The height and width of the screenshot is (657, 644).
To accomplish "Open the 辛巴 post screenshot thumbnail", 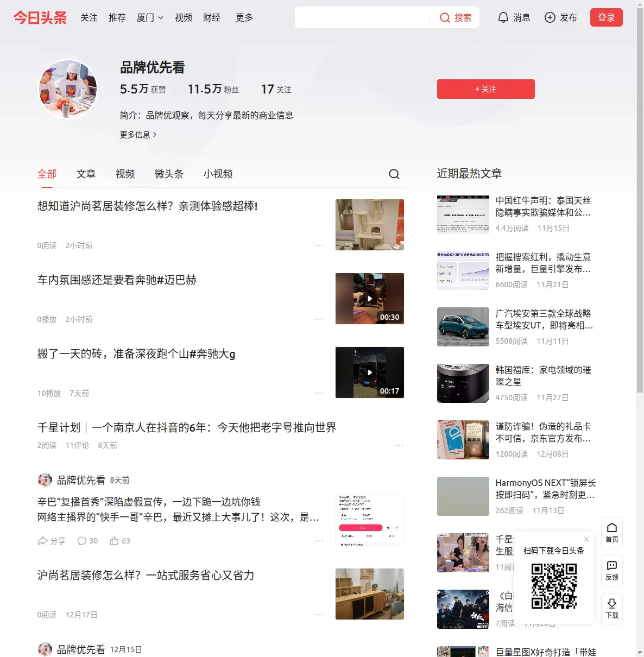I will click(x=370, y=520).
